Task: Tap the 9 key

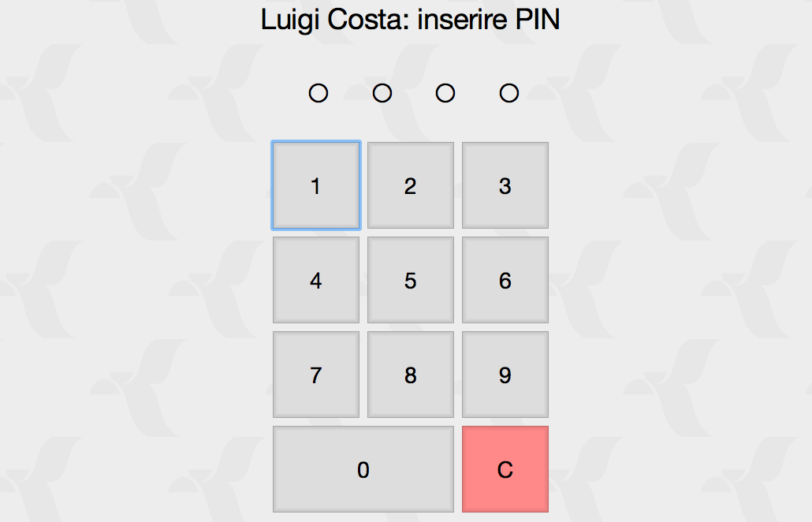Action: tap(505, 375)
